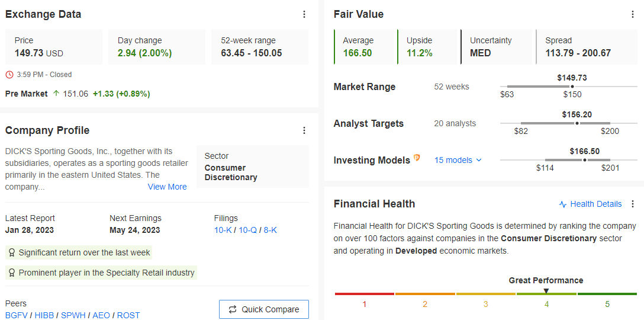Select orange health score segment 2
The width and height of the screenshot is (644, 320).
pyautogui.click(x=425, y=294)
